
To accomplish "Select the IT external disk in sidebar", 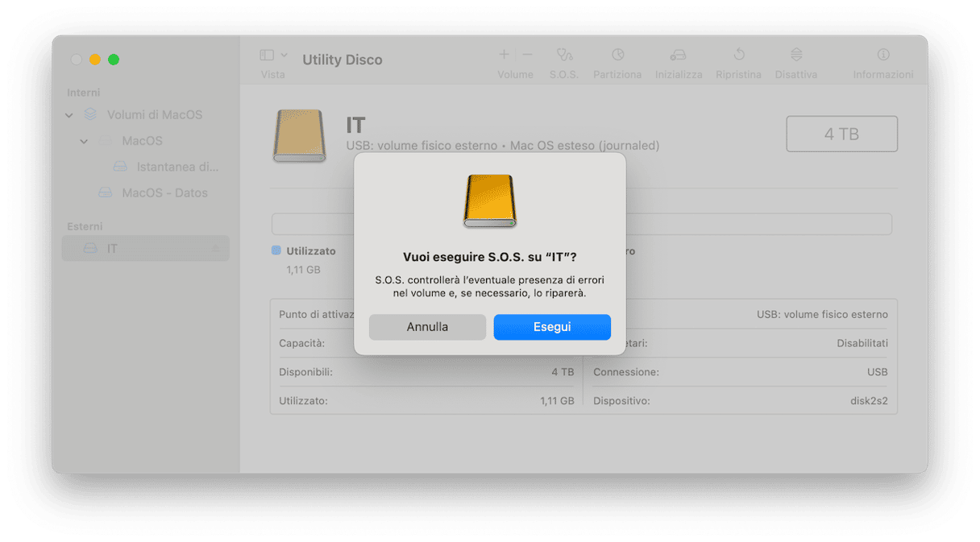I will (146, 248).
